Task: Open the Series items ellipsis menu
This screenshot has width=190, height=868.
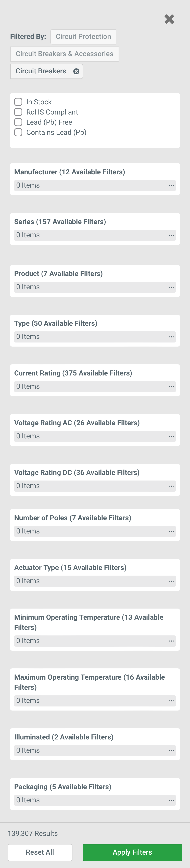Action: [x=171, y=235]
